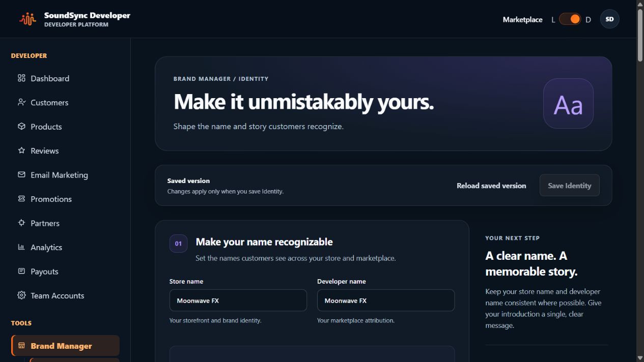
Task: Click the Partners chip icon
Action: 21,223
